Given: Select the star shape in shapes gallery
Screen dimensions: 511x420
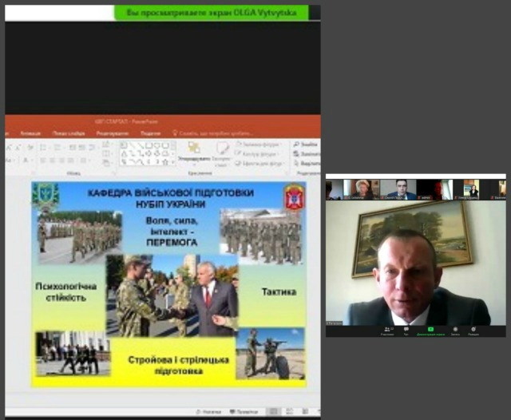Looking at the screenshot, I should point(165,161).
